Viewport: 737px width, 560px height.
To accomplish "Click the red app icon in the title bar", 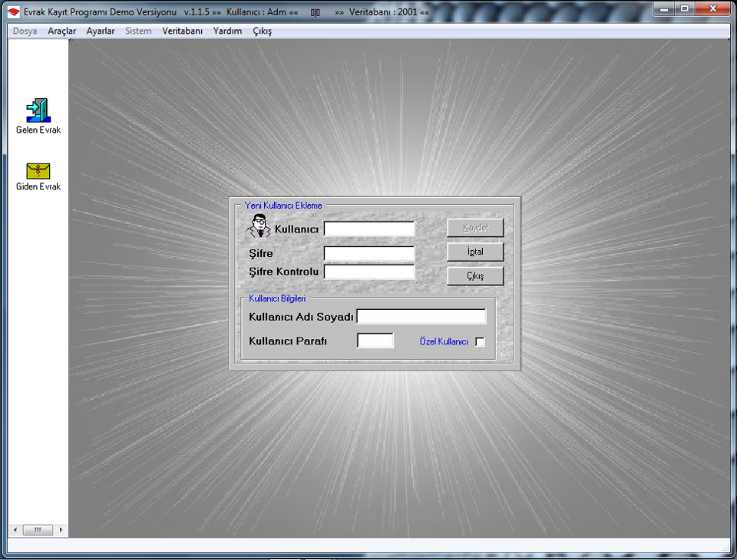I will (14, 12).
